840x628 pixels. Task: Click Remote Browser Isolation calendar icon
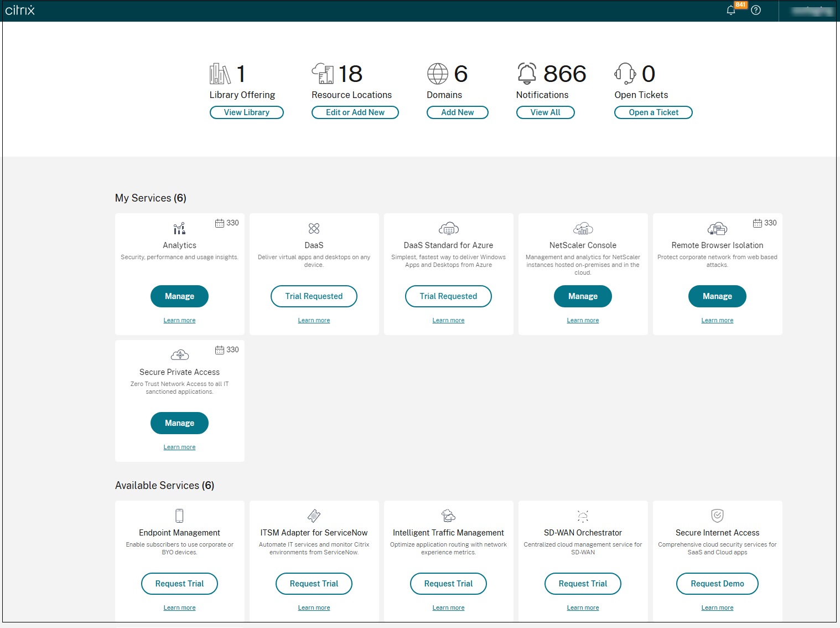point(758,223)
